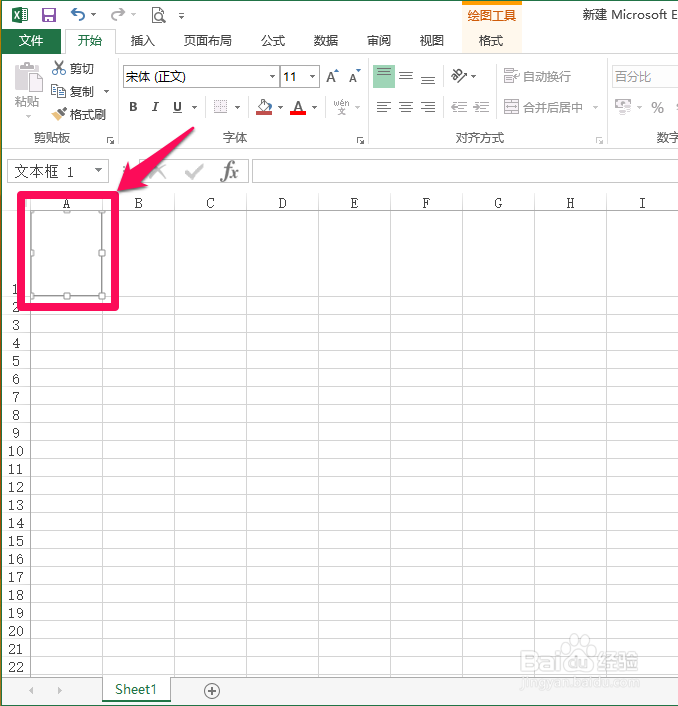Click 复制 (Copy)

tap(73, 91)
